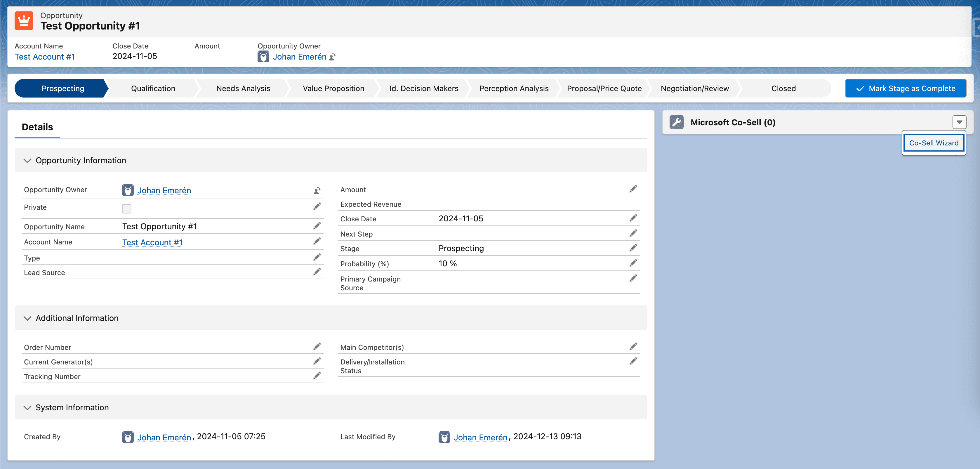Select the Negotiation/Review stage
The image size is (980, 469).
(695, 88)
